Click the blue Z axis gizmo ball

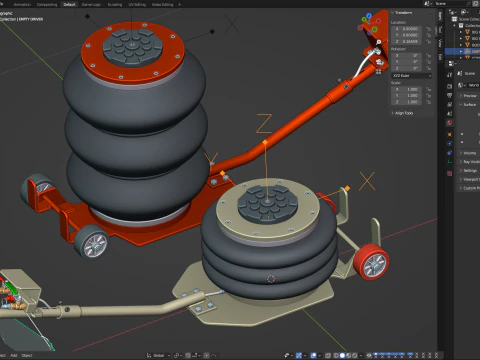[x=369, y=16]
